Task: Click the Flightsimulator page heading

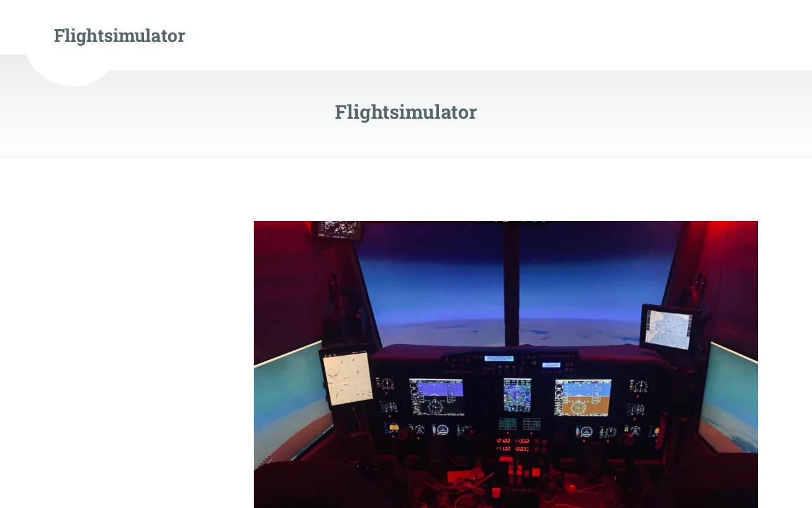Action: pyautogui.click(x=406, y=112)
